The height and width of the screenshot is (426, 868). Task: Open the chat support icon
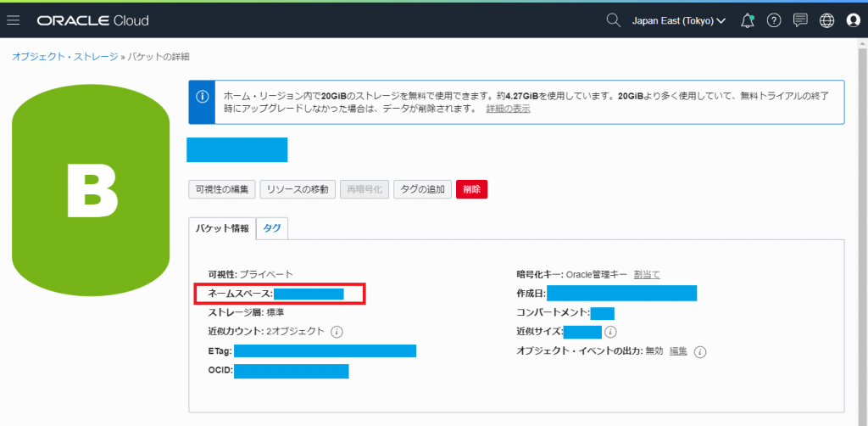(x=800, y=20)
